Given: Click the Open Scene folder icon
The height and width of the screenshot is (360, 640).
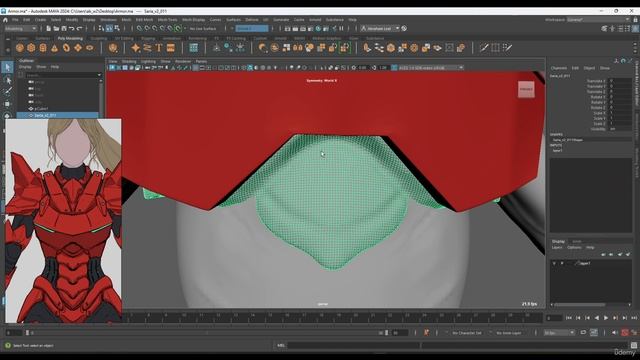Looking at the screenshot, I should click(x=56, y=29).
